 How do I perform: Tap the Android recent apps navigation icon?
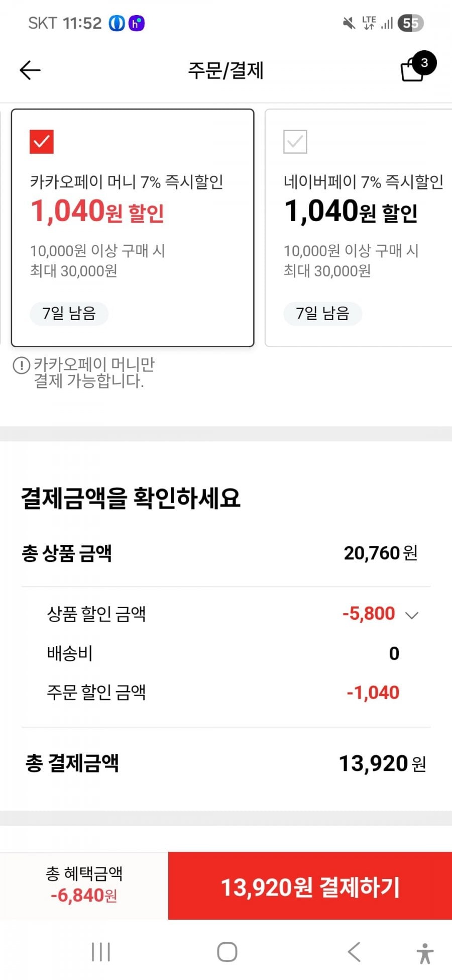(x=100, y=952)
